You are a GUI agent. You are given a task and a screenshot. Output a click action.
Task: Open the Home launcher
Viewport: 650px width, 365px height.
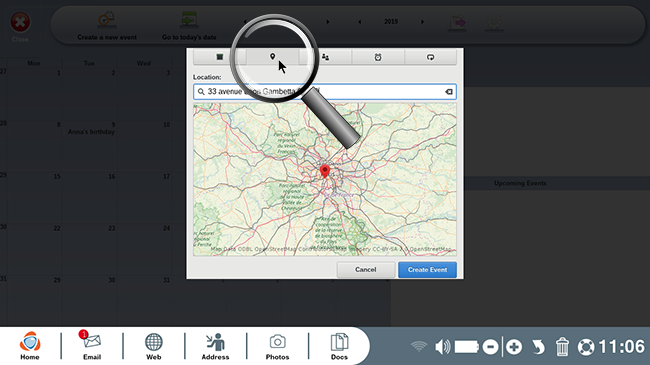coord(30,346)
